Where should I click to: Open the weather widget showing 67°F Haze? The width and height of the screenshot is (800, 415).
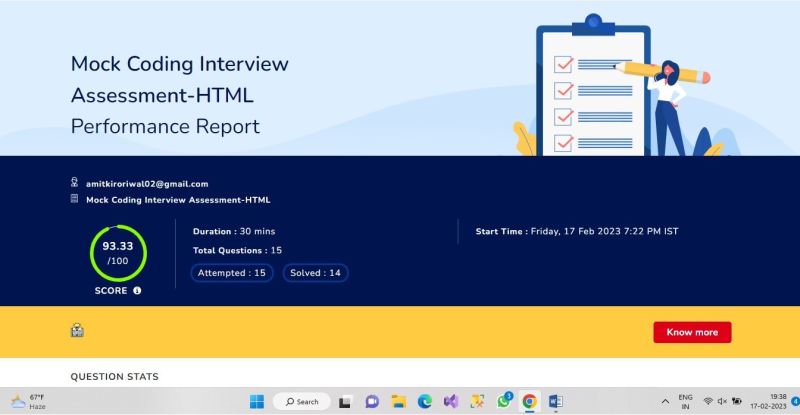point(28,402)
